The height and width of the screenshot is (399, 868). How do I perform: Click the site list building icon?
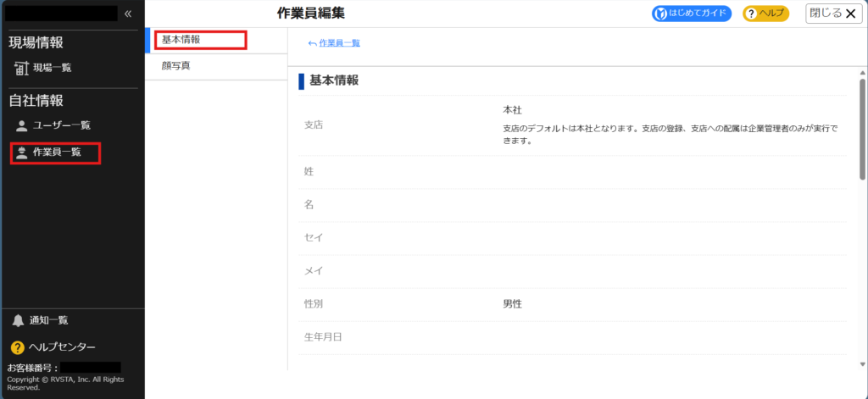coord(21,68)
